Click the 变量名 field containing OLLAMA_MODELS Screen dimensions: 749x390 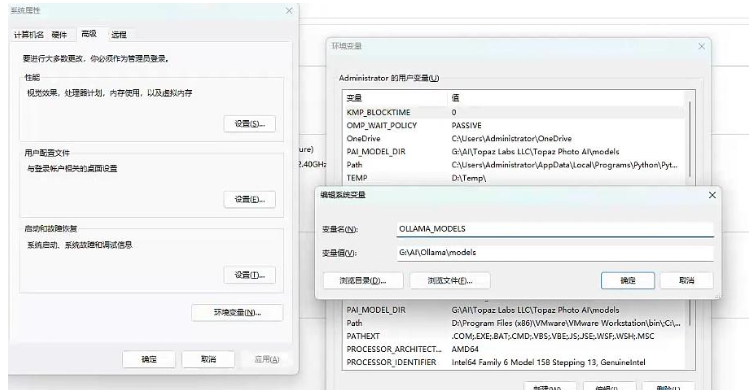coord(555,229)
